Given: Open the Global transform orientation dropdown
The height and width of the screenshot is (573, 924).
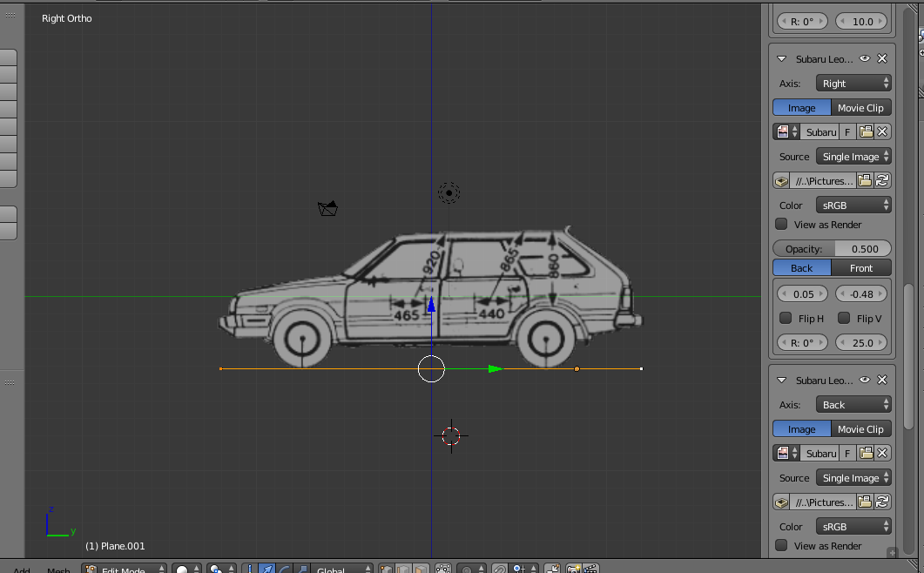Looking at the screenshot, I should coord(341,569).
